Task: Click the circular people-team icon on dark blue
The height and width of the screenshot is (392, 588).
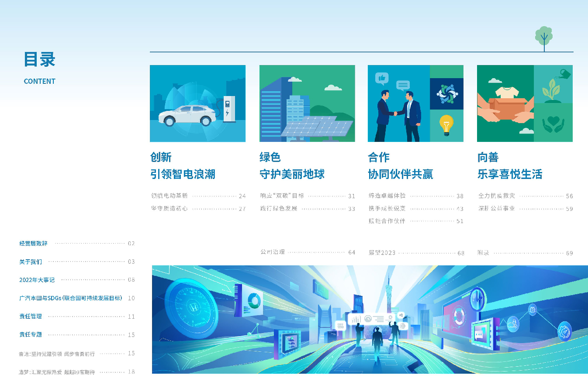Action: [x=446, y=94]
